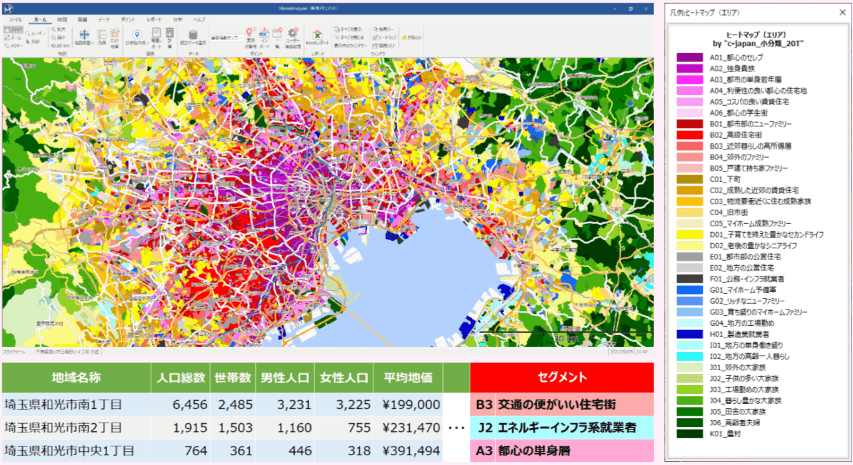The image size is (853, 465).
Task: Click the B3 交通の便がいい住宅街 segment
Action: tap(562, 405)
